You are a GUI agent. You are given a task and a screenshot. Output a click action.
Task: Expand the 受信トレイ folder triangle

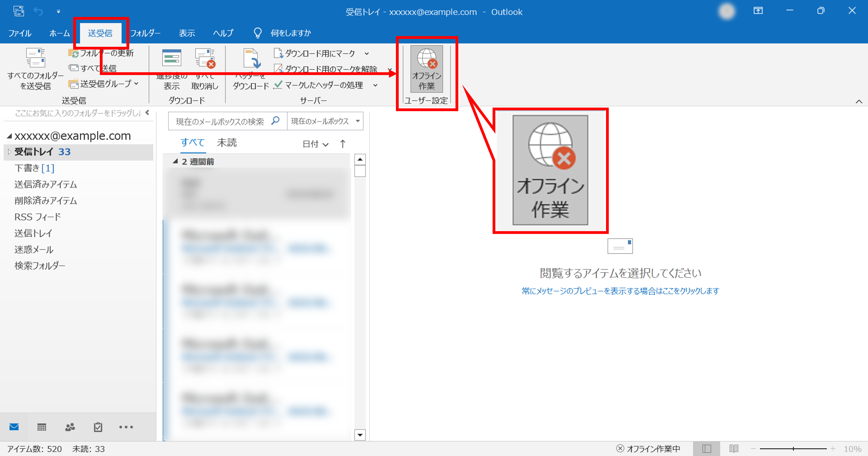pyautogui.click(x=9, y=152)
